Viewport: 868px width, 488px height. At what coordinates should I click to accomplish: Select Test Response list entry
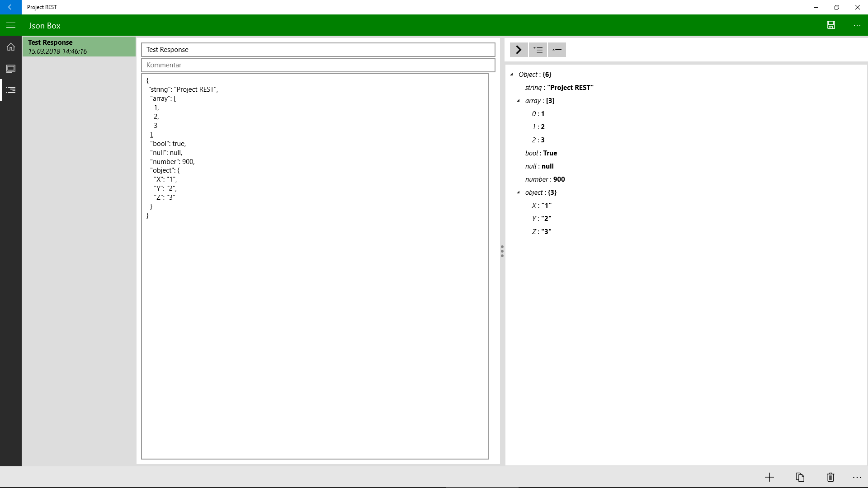click(79, 47)
